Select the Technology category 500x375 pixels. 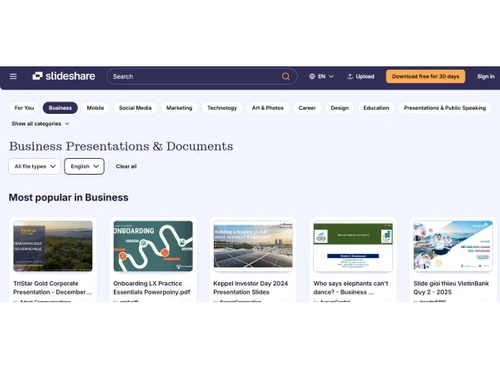tap(222, 108)
